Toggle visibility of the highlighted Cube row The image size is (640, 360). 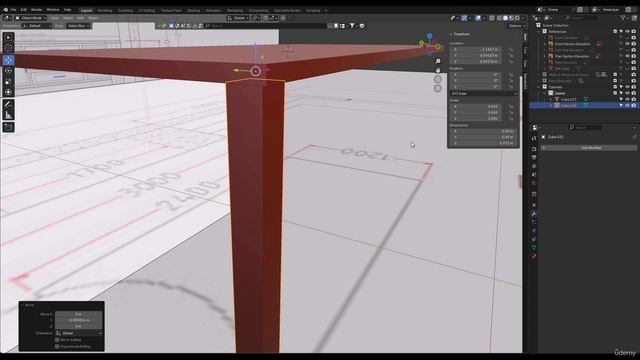(627, 105)
